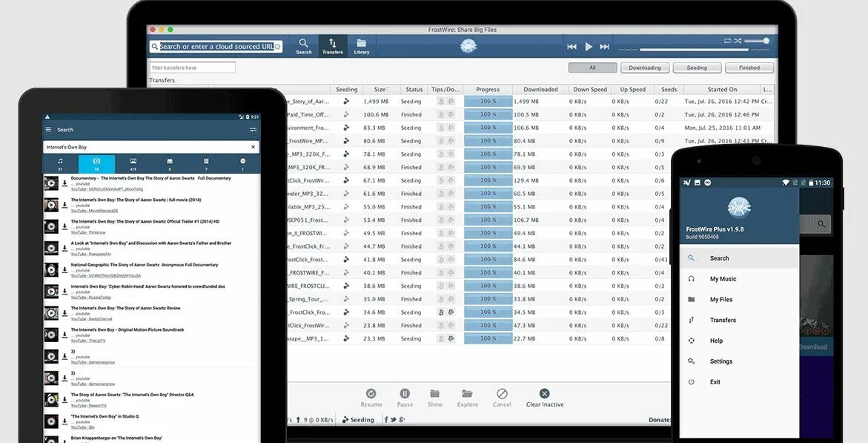Toggle Seeding status in desktop status bar

[358, 420]
